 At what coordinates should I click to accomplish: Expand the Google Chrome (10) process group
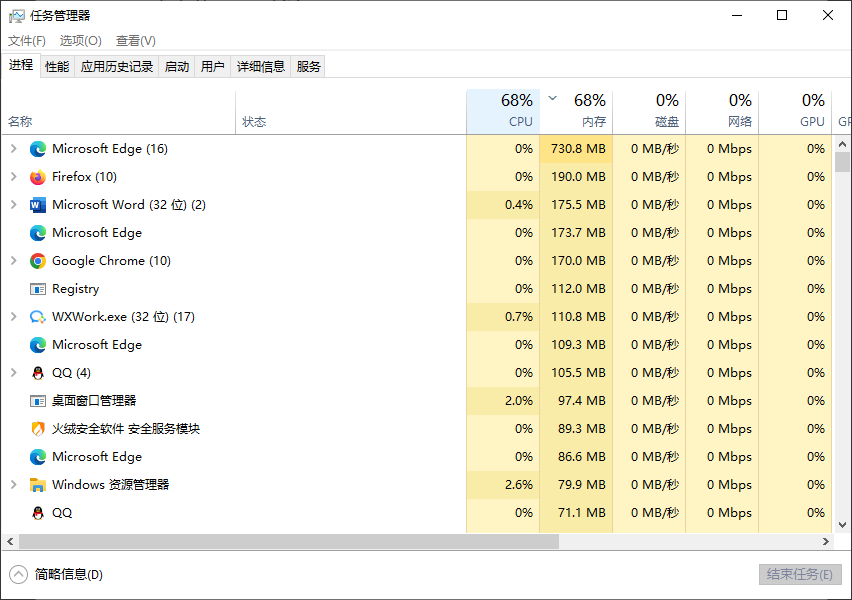click(x=13, y=261)
